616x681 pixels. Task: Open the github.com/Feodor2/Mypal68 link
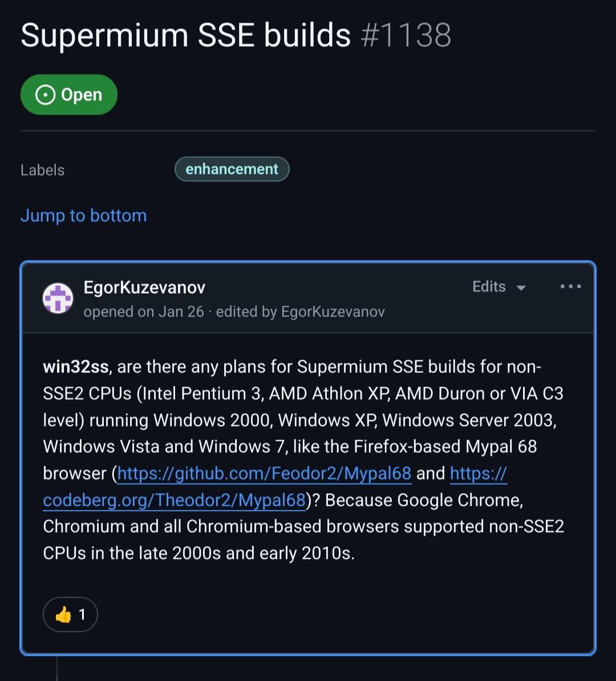[264, 473]
